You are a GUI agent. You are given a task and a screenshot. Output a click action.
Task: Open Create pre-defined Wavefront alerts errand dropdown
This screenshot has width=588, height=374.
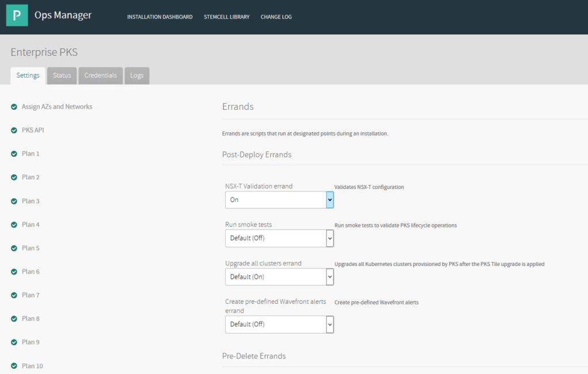[x=279, y=324]
